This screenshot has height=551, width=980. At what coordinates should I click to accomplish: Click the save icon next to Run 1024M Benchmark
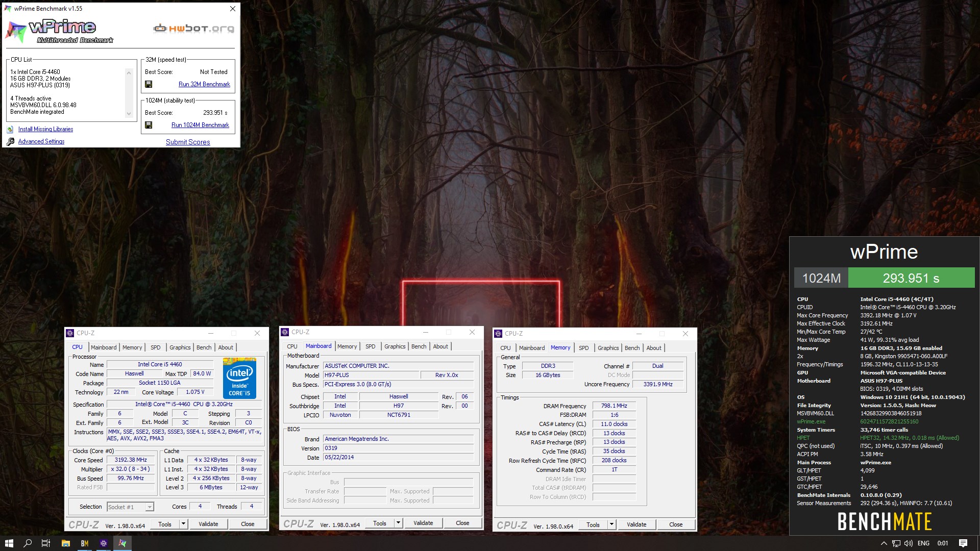[x=149, y=125]
